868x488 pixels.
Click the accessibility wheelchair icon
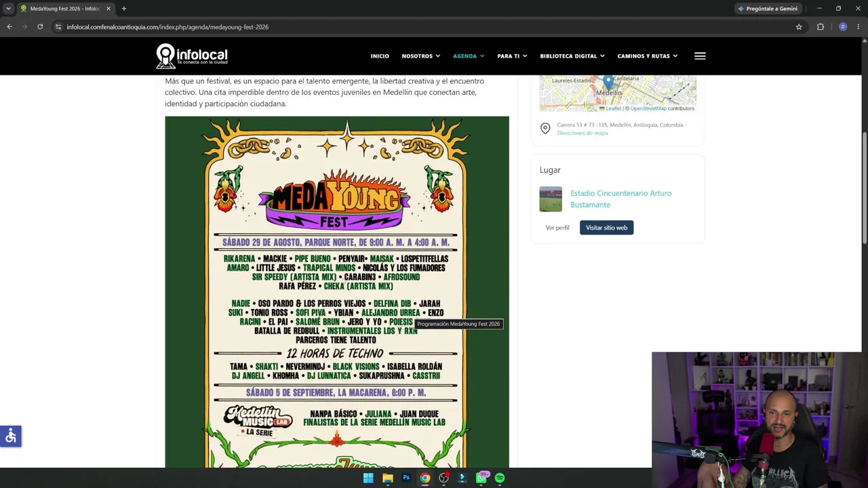(x=11, y=436)
